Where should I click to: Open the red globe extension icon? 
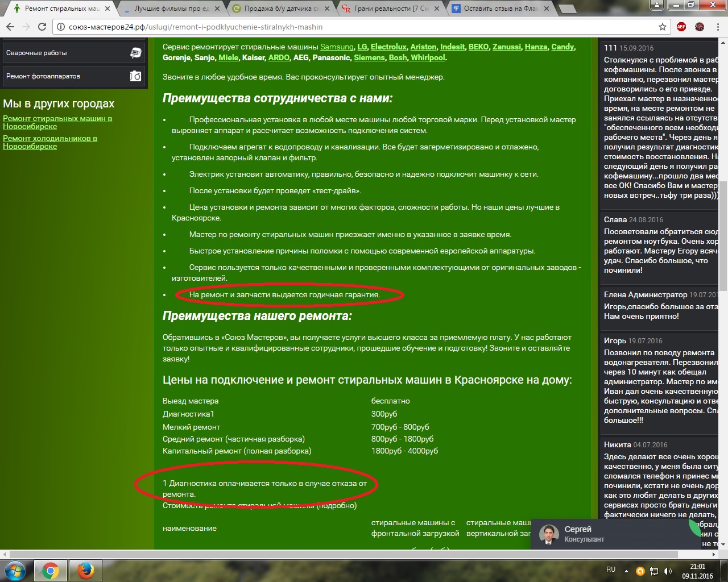[700, 27]
